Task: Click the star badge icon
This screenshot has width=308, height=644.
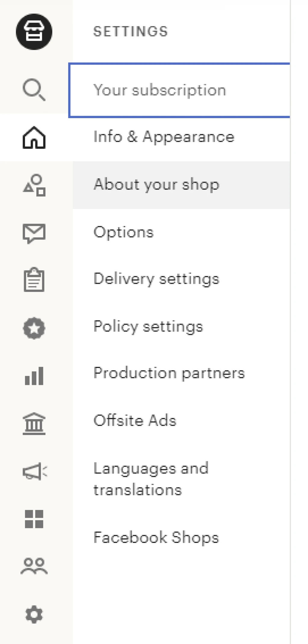Action: (x=34, y=328)
